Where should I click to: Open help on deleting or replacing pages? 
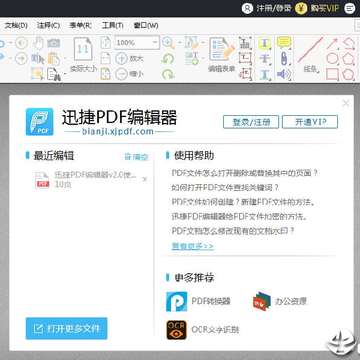pyautogui.click(x=245, y=173)
